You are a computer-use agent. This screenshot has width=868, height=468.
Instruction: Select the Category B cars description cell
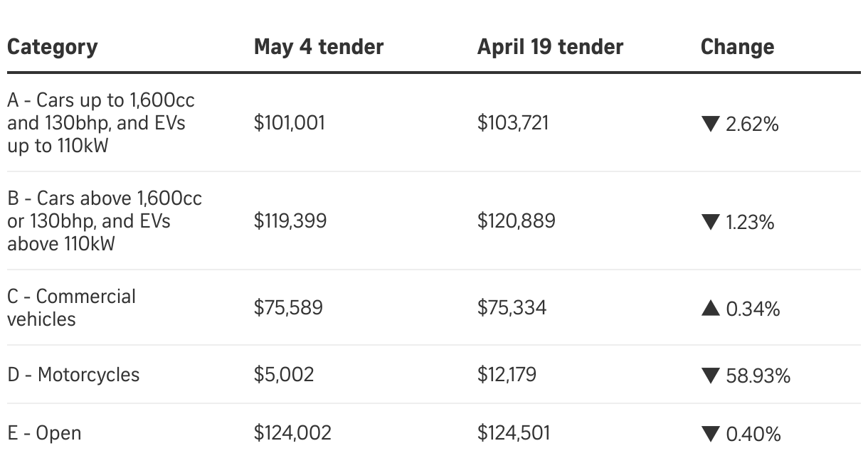[x=105, y=220]
